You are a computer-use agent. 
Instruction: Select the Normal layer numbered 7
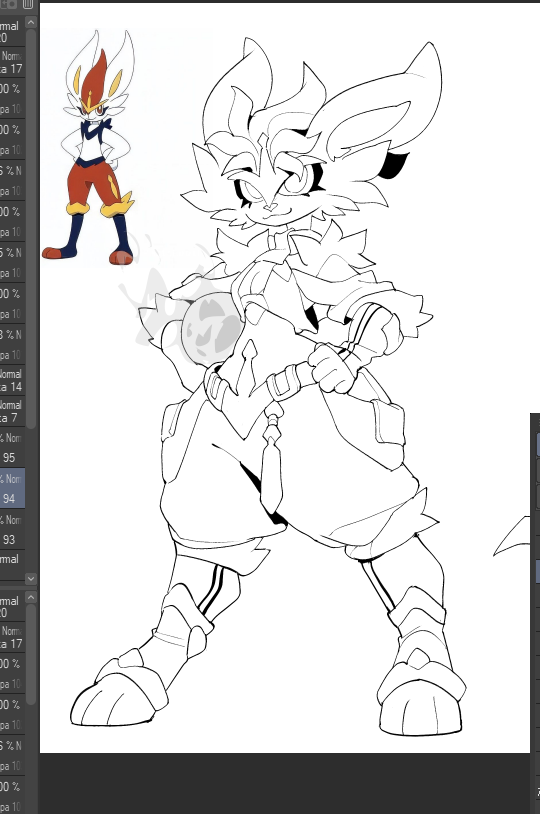click(x=12, y=411)
